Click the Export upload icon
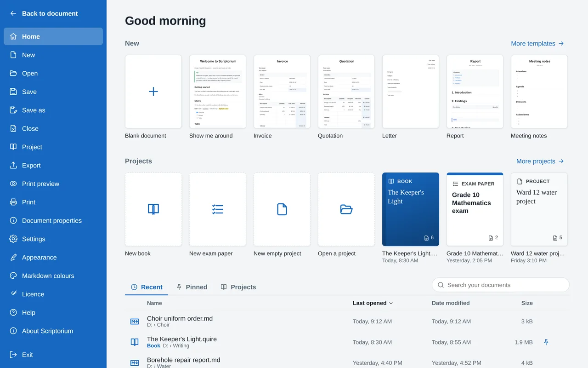Screen dimensions: 588x368 click(x=13, y=165)
